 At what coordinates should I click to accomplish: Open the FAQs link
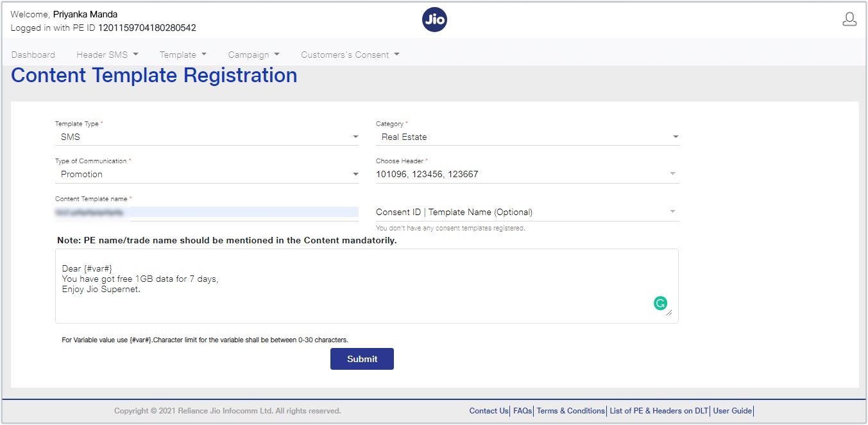pyautogui.click(x=523, y=411)
